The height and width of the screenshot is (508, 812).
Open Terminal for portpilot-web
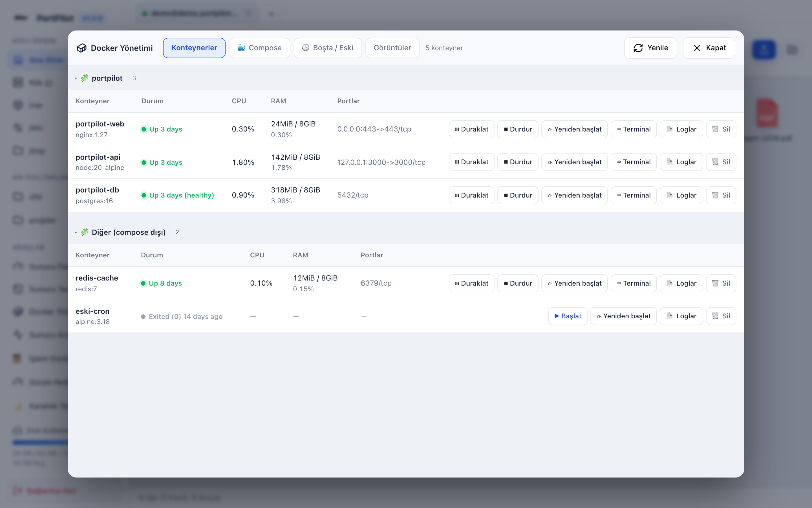[634, 129]
